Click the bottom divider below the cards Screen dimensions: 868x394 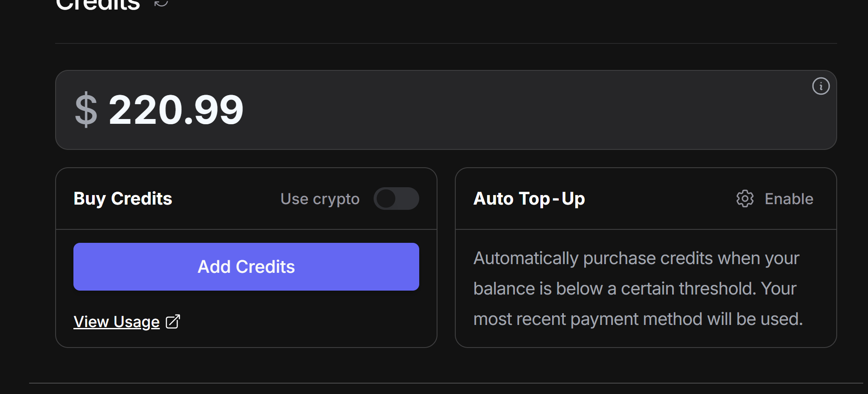(x=446, y=383)
